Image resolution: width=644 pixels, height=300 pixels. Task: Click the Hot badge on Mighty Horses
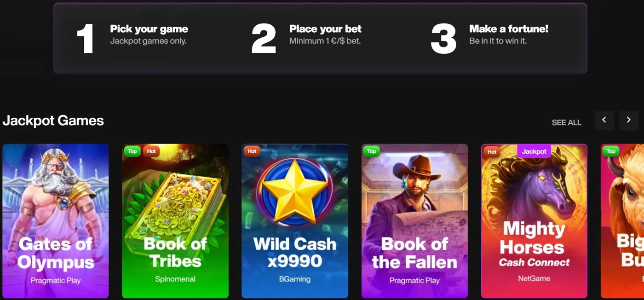(492, 151)
